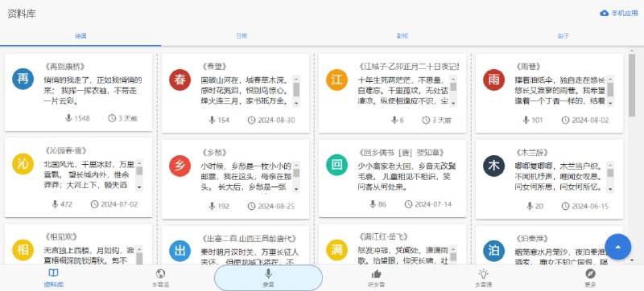
Task: Click the orange 江 avatar of 《江城子》
Action: point(336,80)
